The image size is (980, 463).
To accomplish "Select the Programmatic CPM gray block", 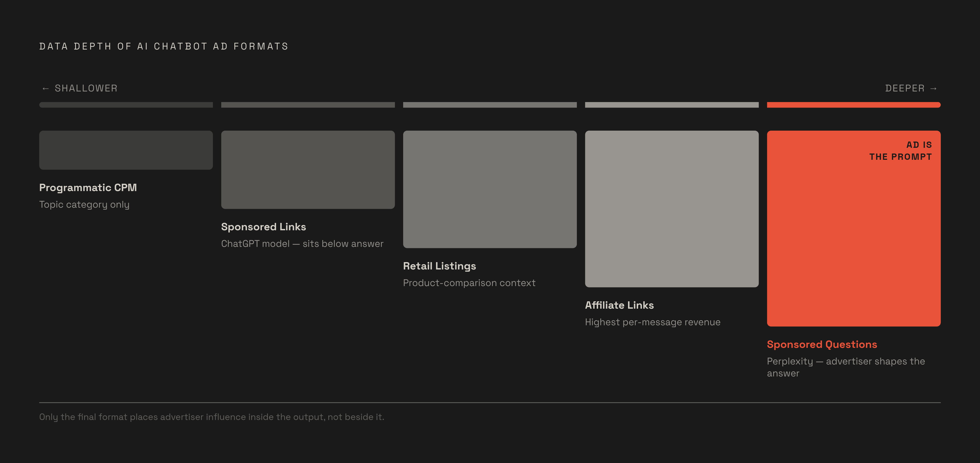I will click(x=126, y=150).
